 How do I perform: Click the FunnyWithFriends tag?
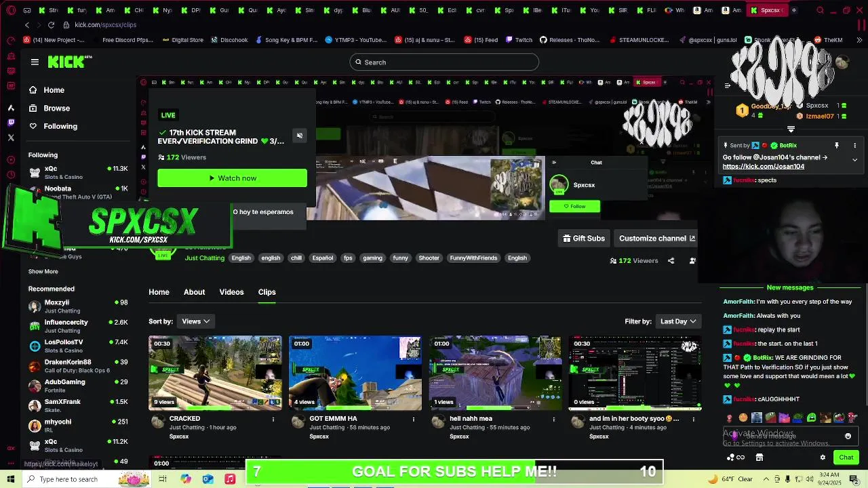473,258
